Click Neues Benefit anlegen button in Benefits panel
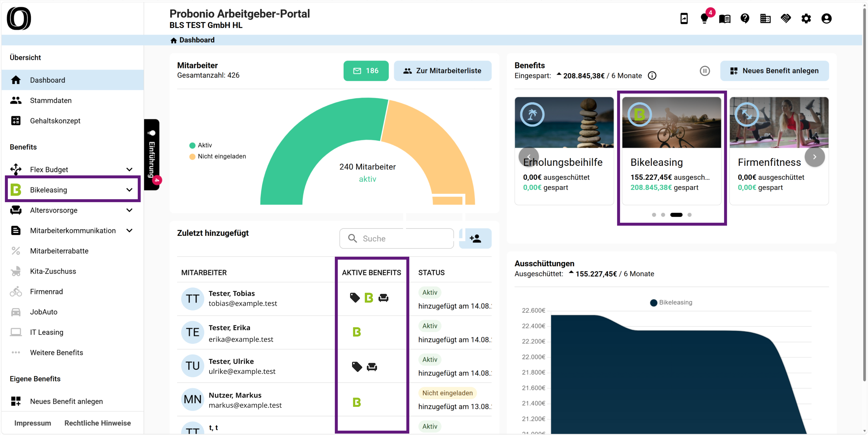The height and width of the screenshot is (435, 868). click(x=774, y=71)
